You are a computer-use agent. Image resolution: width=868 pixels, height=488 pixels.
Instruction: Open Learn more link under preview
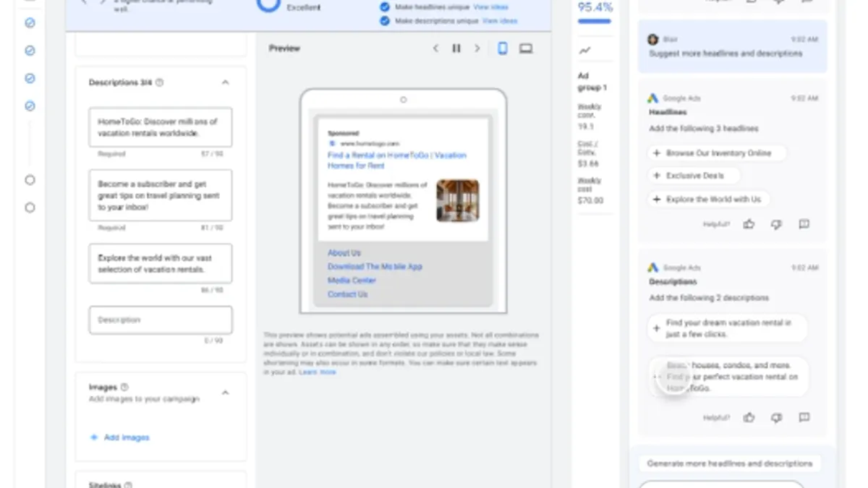tap(318, 372)
